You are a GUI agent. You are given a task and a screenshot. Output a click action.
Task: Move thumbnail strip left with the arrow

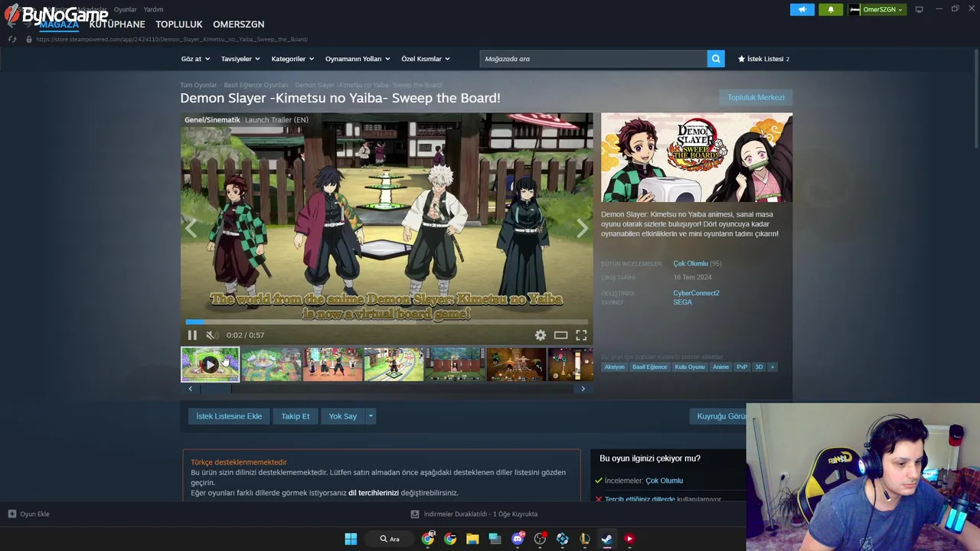(x=191, y=389)
